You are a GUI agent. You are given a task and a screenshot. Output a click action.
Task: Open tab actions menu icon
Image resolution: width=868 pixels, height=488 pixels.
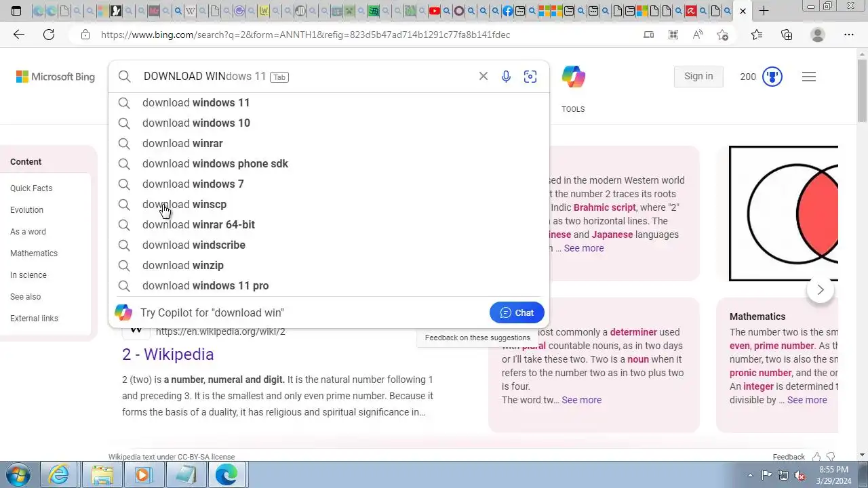(16, 11)
